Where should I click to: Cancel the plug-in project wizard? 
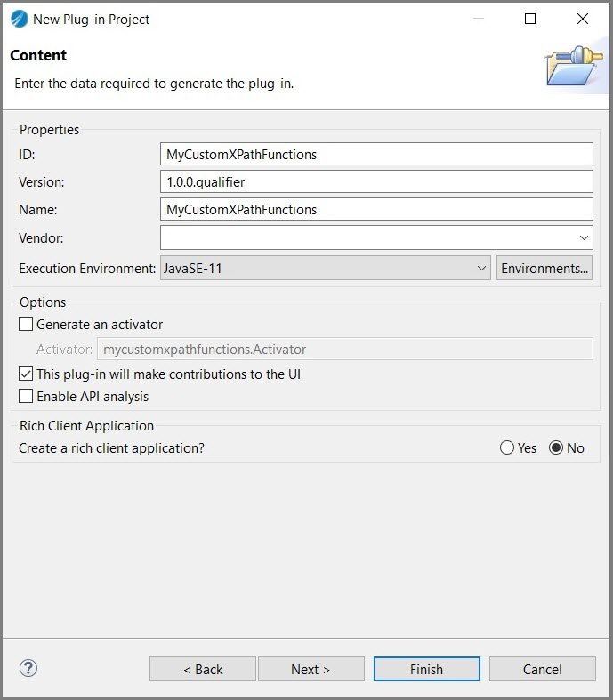point(542,669)
